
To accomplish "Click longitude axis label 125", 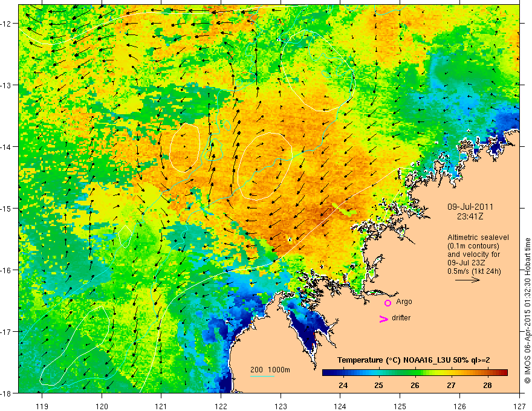I will coord(400,406).
